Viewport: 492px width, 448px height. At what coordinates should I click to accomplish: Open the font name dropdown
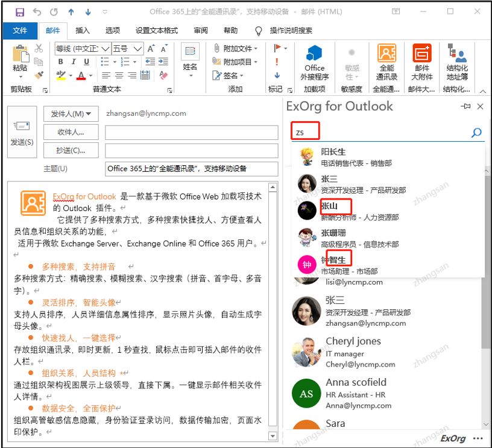click(x=106, y=49)
